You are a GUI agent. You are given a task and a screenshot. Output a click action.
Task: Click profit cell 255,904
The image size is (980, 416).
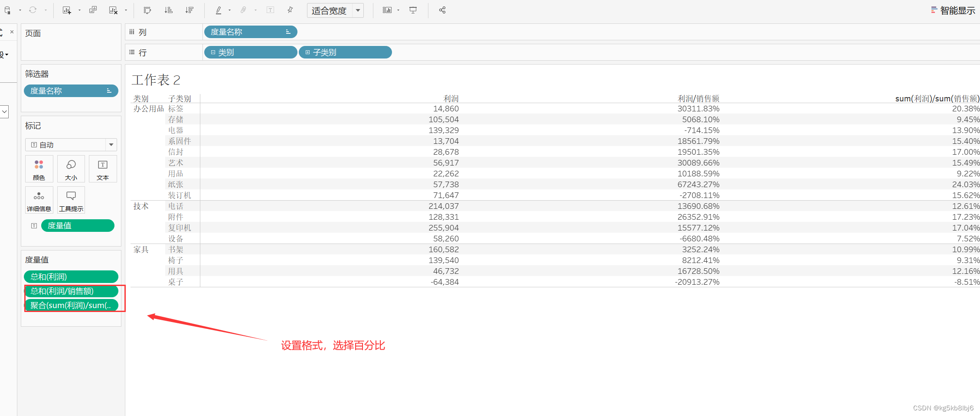pos(444,228)
